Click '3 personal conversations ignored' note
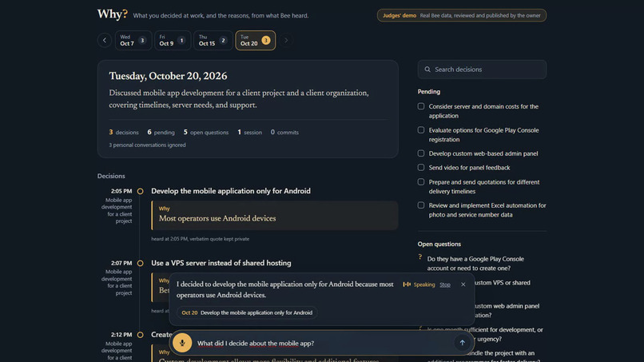The width and height of the screenshot is (644, 362). tap(147, 145)
